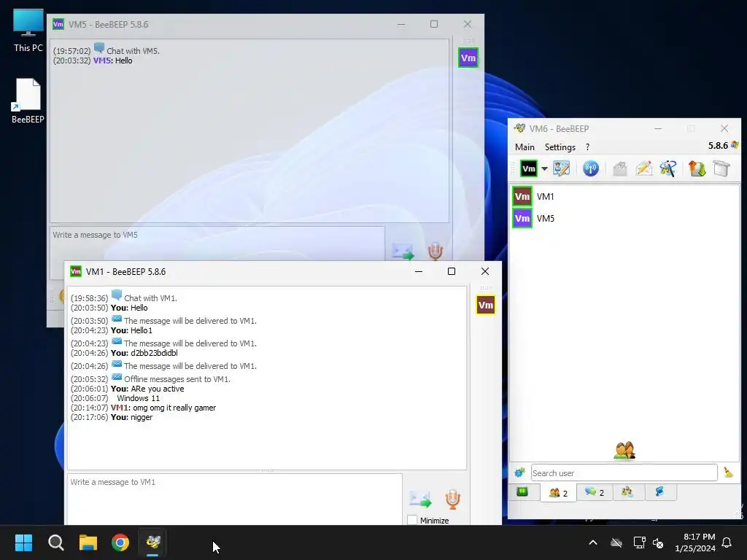This screenshot has width=747, height=560.
Task: Open the notification bell in the taskbar
Action: [x=727, y=542]
